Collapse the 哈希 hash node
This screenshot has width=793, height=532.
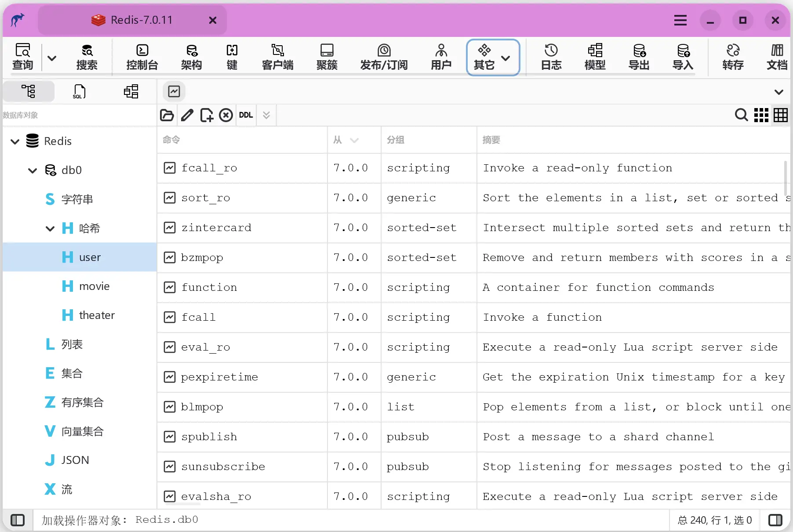pyautogui.click(x=50, y=228)
